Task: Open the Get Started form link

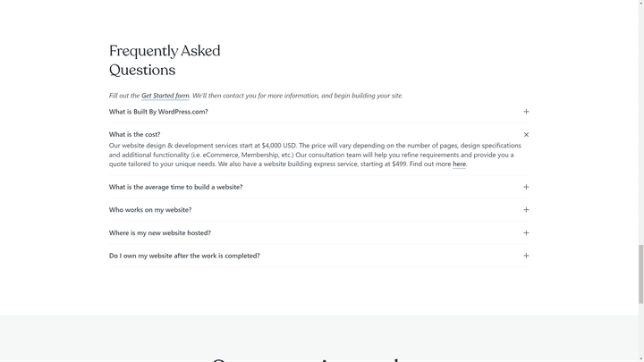Action: tap(165, 96)
